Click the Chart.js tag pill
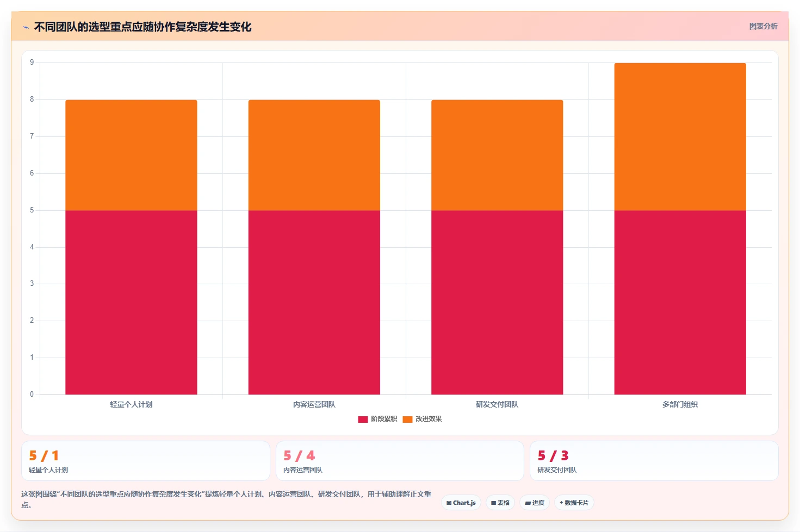This screenshot has height=532, width=800. pyautogui.click(x=461, y=503)
